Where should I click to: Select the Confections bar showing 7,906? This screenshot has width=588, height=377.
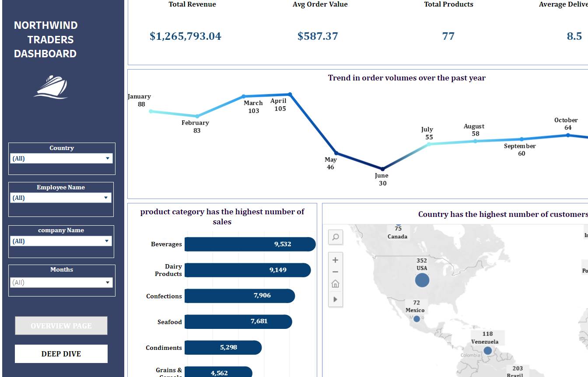tap(240, 296)
